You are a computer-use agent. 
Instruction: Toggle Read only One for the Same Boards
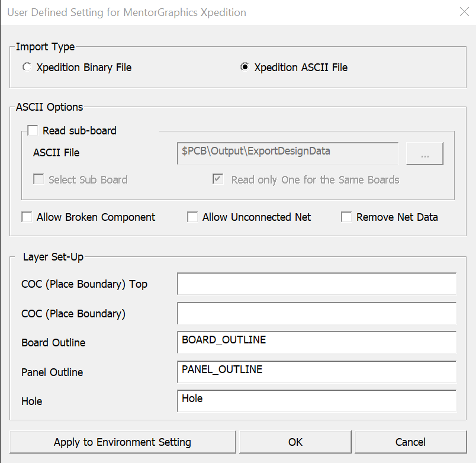[218, 179]
